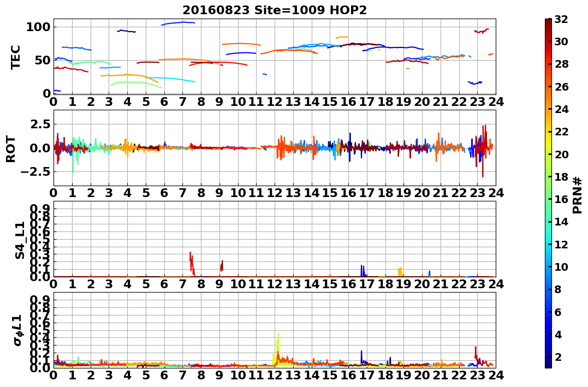Click the colorbar tick label 10
This screenshot has width=588, height=387.
[x=561, y=266]
